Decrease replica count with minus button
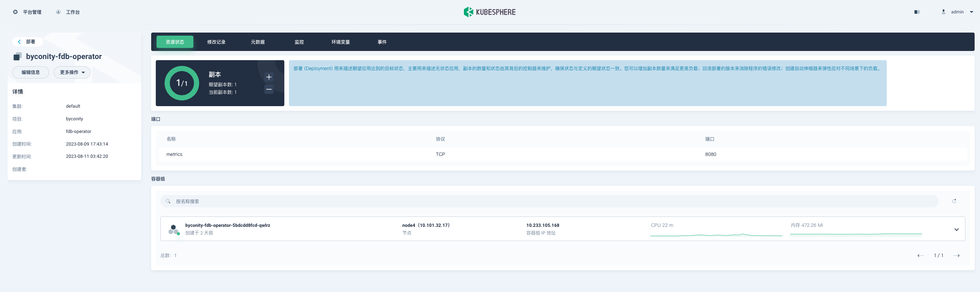The height and width of the screenshot is (292, 980). [269, 89]
